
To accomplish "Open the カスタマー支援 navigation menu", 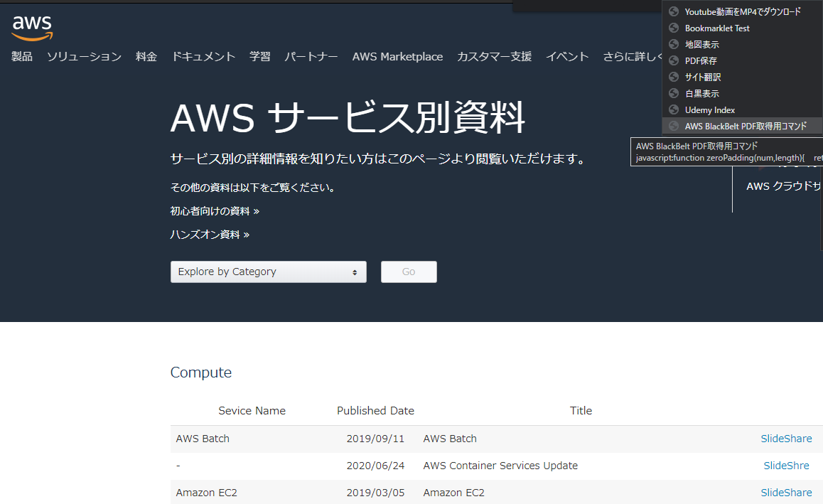I will tap(495, 57).
